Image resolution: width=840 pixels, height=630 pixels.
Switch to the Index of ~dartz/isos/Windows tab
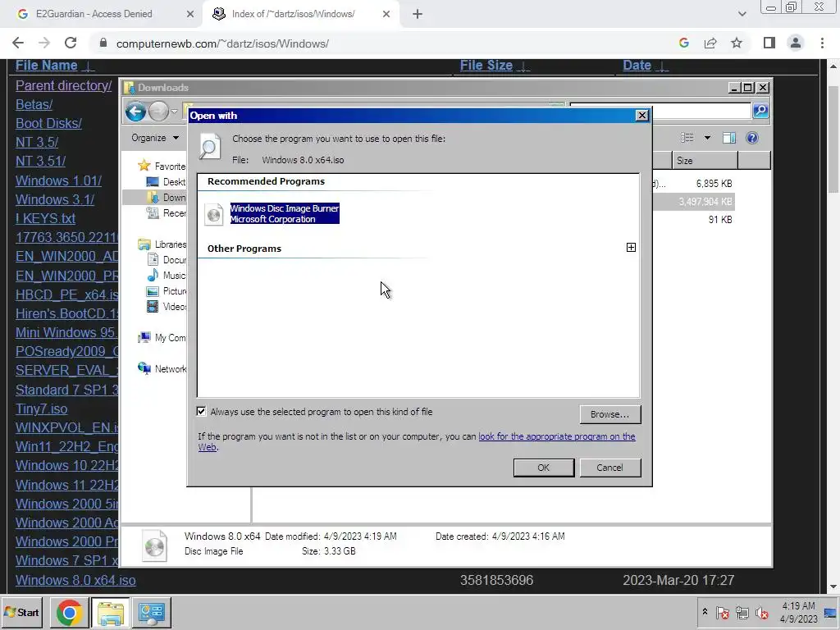293,14
